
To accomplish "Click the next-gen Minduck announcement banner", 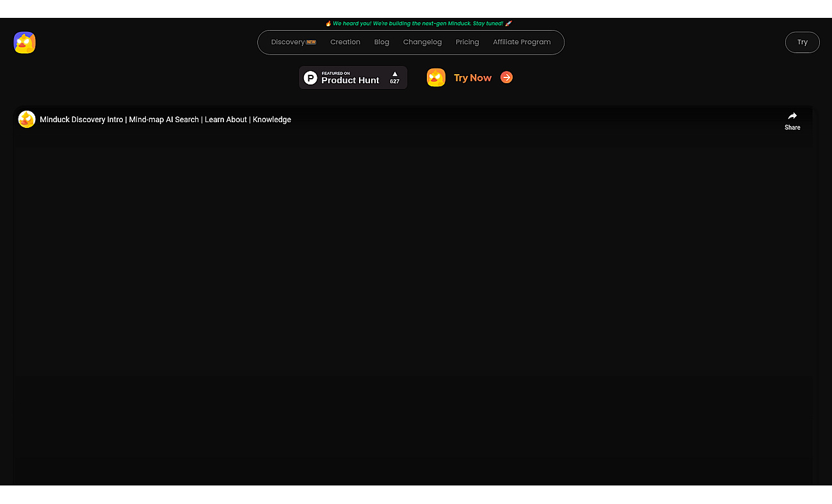I will pos(419,24).
